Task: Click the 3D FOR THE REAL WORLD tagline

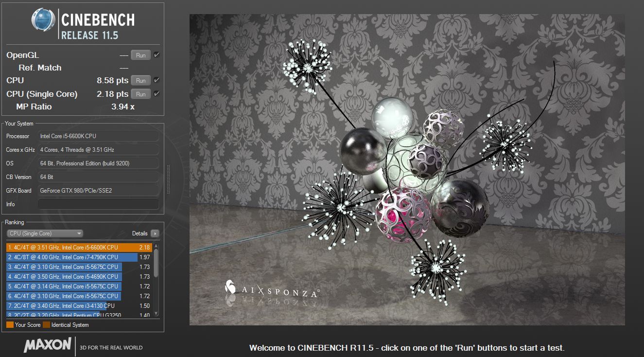Action: (x=111, y=347)
